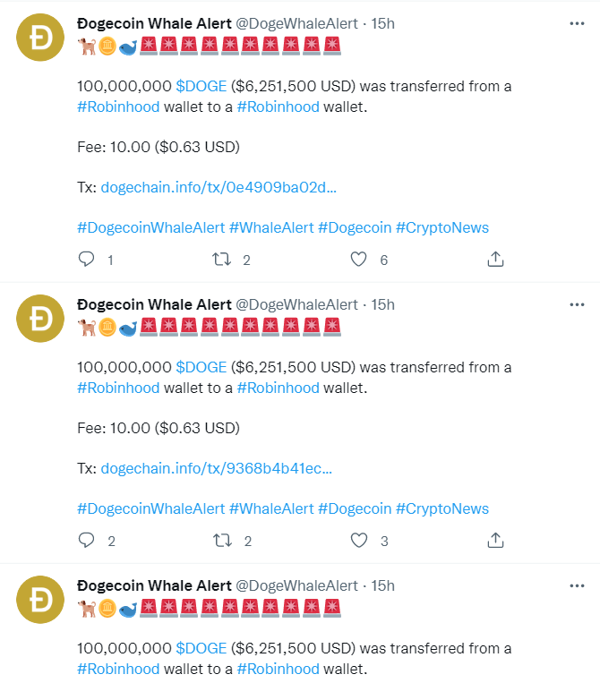Click the 15h timestamp on second tweet

click(x=382, y=305)
